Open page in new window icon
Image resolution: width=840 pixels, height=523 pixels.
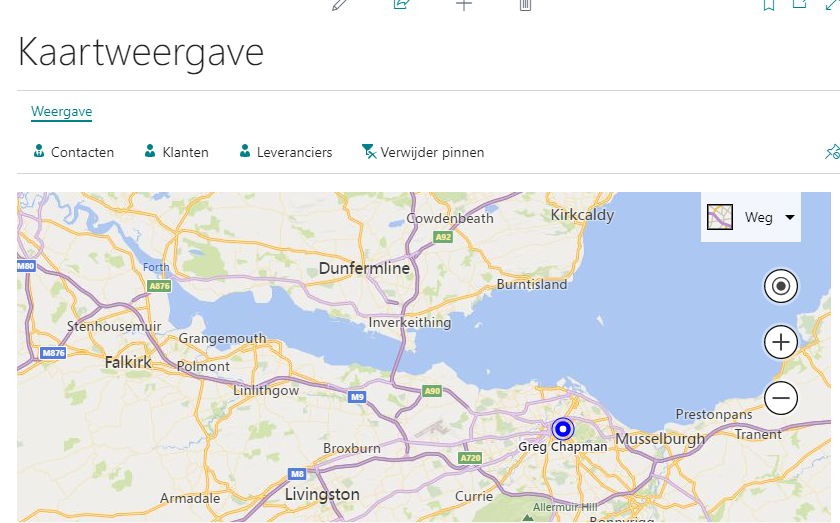pos(800,4)
